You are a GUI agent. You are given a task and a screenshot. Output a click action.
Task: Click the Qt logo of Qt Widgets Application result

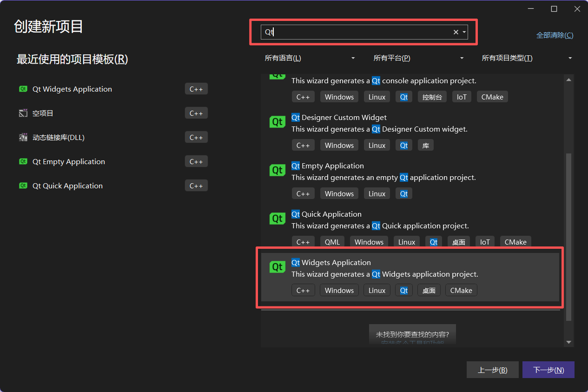pyautogui.click(x=277, y=267)
